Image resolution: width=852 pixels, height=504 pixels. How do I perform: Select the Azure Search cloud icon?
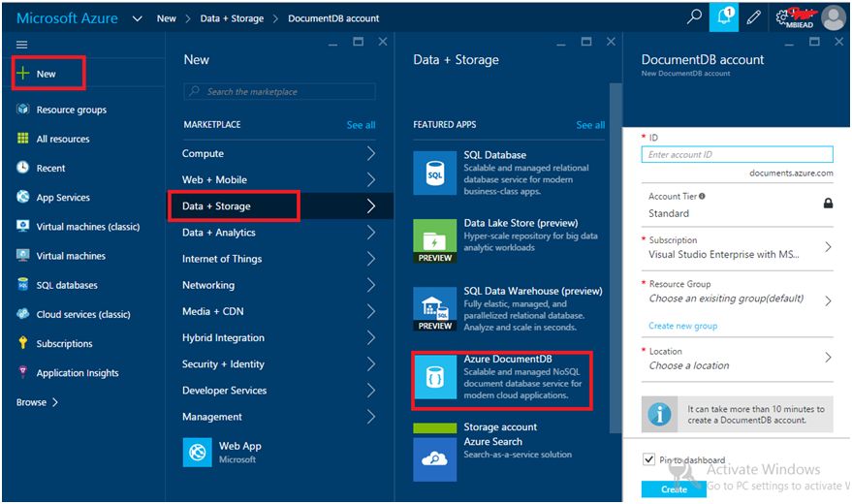click(x=434, y=459)
